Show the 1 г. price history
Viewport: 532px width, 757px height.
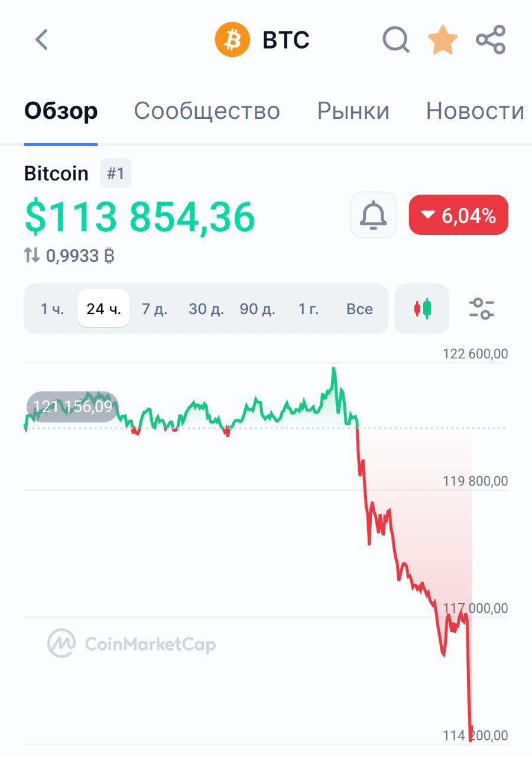(308, 309)
